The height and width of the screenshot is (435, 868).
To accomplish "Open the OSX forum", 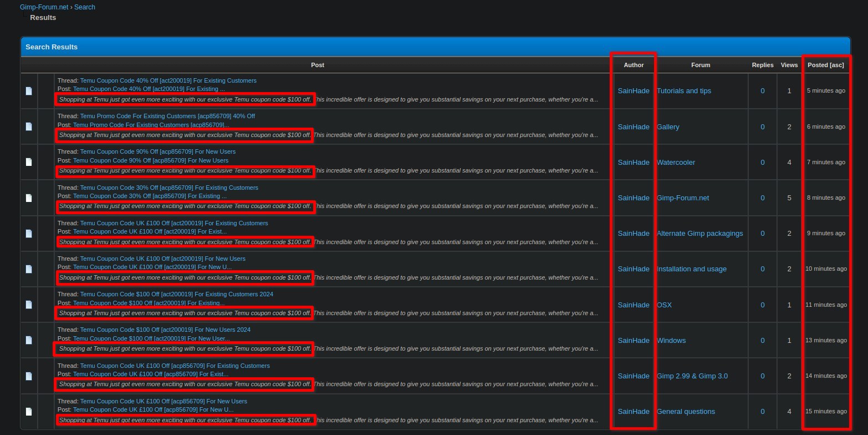I will [664, 305].
